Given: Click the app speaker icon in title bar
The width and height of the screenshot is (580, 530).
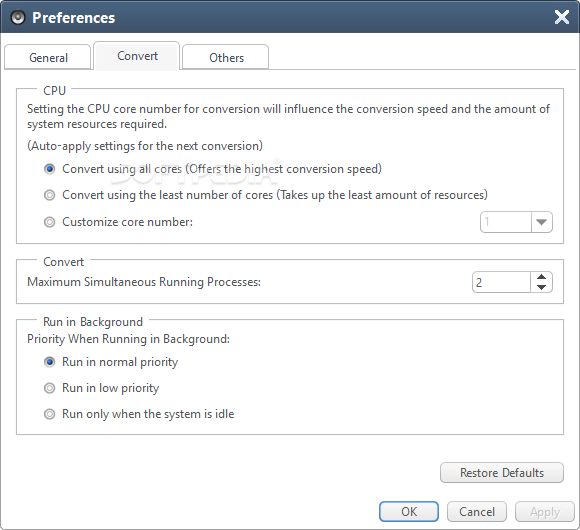Looking at the screenshot, I should (x=18, y=17).
